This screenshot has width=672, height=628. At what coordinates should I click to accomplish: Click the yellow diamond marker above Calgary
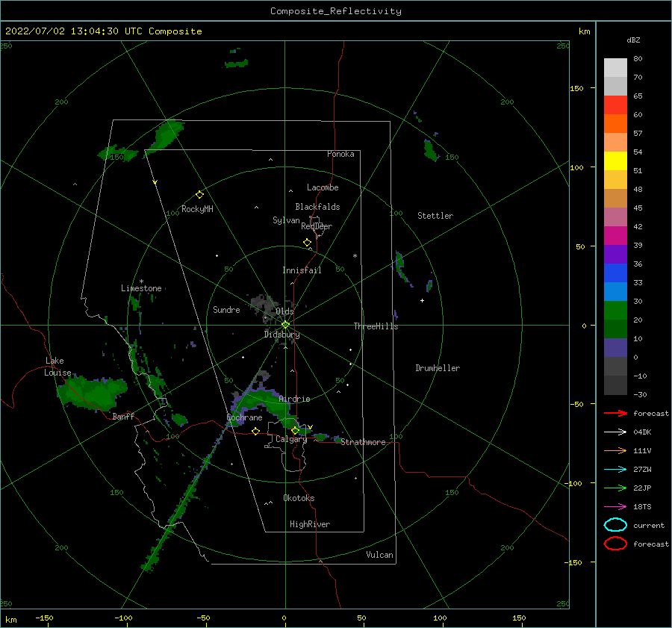click(x=295, y=430)
